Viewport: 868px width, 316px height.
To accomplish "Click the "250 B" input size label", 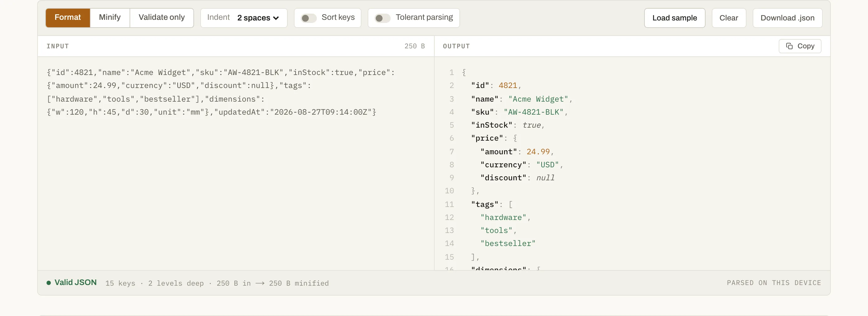I will (x=414, y=46).
